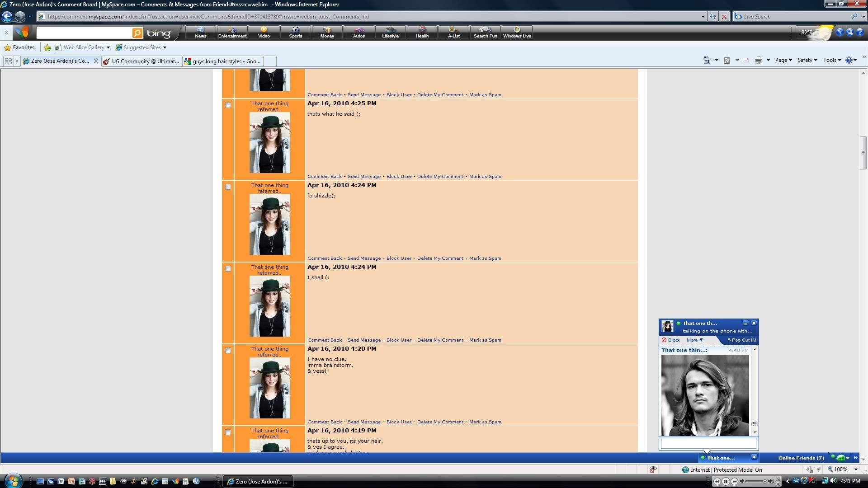Pause playback in taskbar media player
The width and height of the screenshot is (868, 488).
click(726, 482)
